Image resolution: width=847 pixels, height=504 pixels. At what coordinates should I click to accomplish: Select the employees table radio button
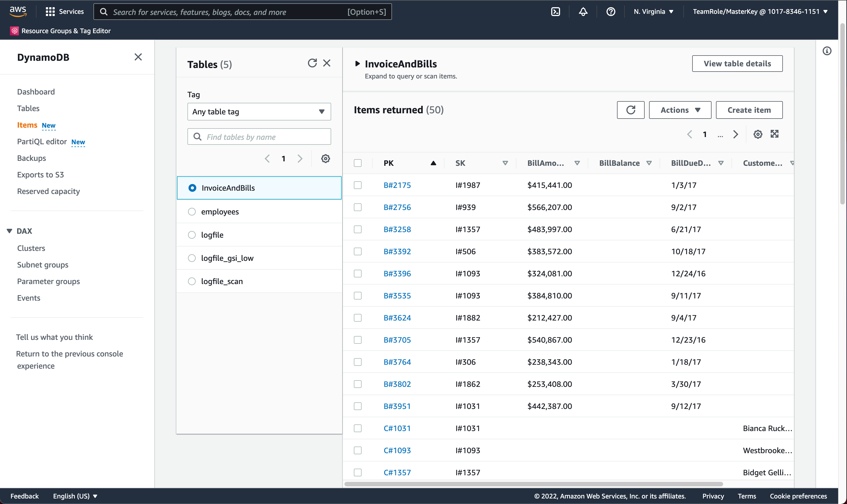pyautogui.click(x=192, y=212)
